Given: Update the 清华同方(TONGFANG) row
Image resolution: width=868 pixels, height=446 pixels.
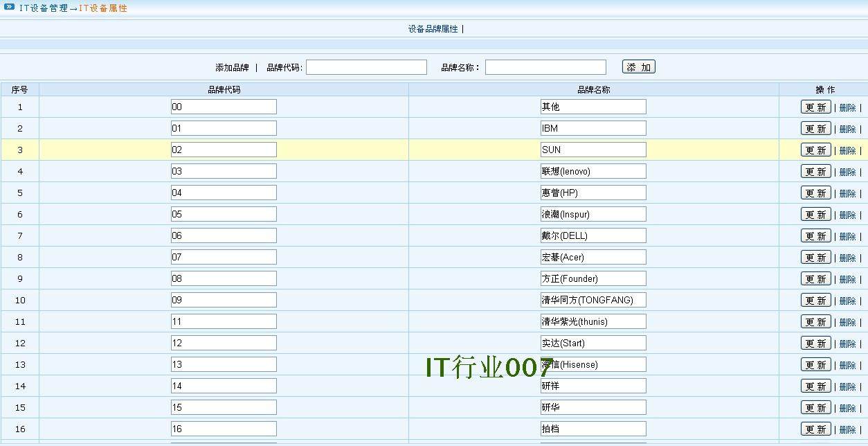Looking at the screenshot, I should 815,301.
